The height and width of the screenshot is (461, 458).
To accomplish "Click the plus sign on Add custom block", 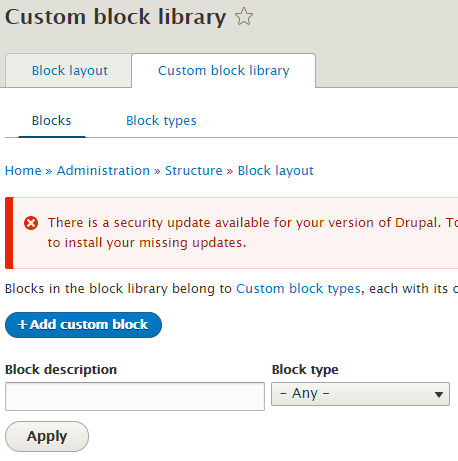I will point(22,325).
